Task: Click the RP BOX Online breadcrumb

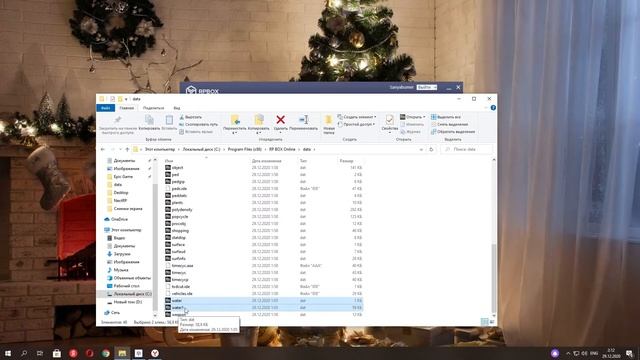Action: point(282,149)
